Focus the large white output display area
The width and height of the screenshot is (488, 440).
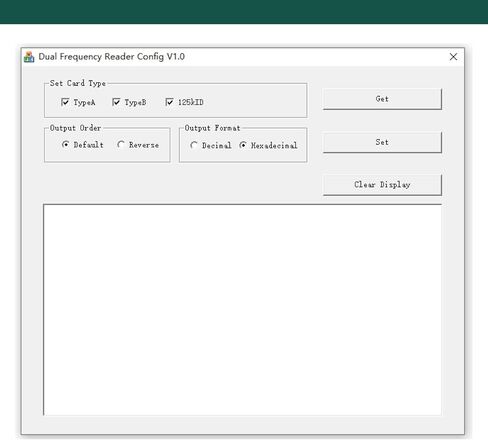242,310
